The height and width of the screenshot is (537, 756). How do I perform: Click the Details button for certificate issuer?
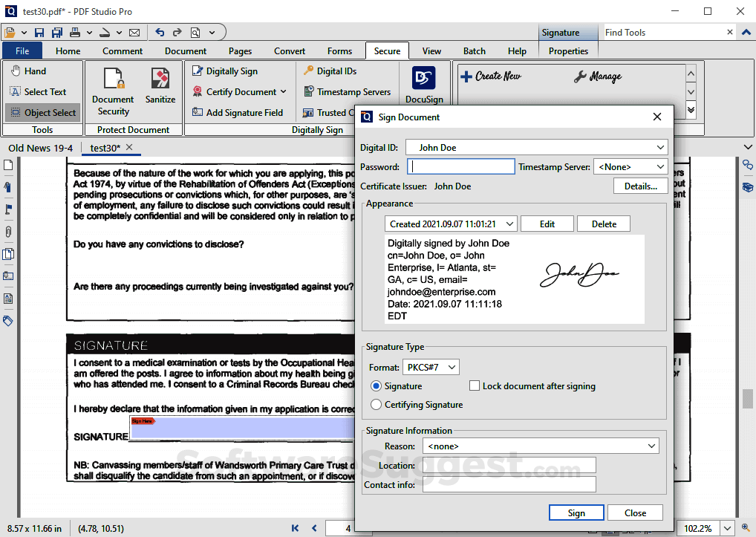point(639,186)
